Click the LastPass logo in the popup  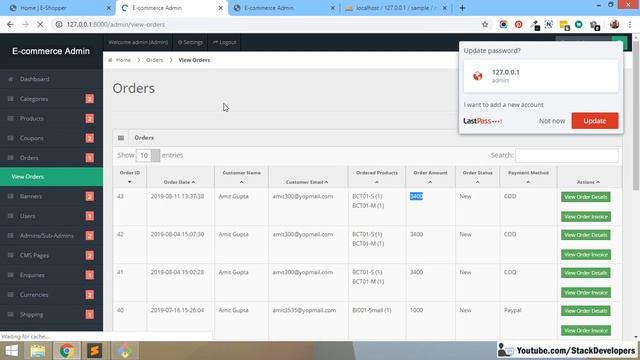click(482, 121)
